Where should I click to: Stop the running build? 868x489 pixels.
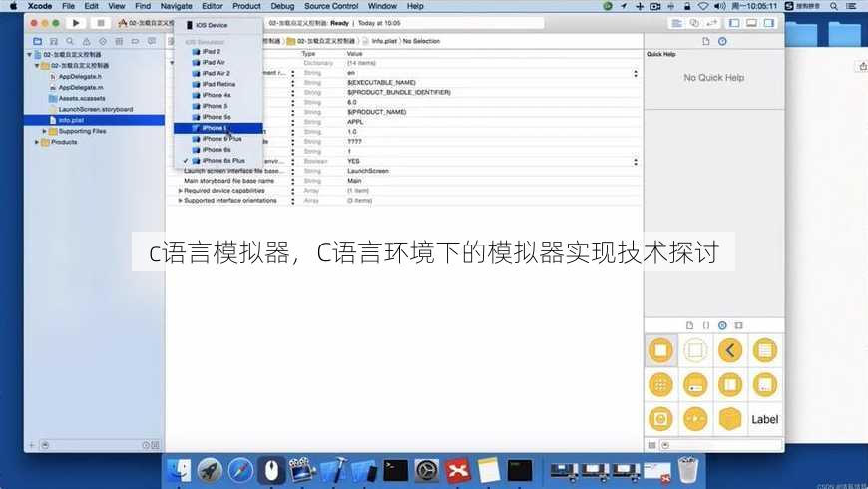click(x=100, y=23)
